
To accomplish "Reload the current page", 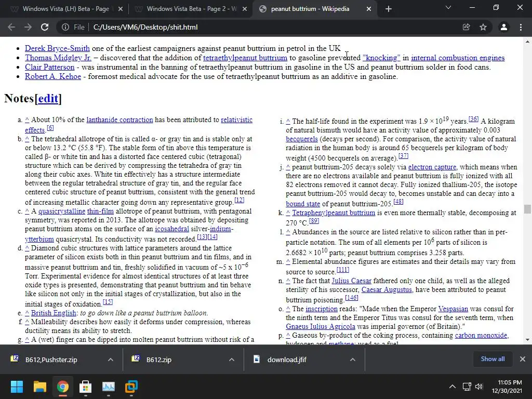I will click(x=45, y=27).
